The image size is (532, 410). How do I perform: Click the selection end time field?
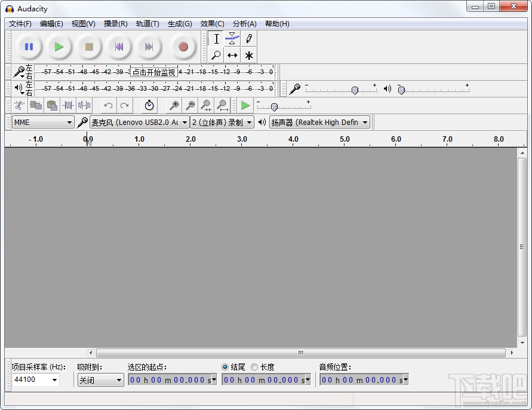(266, 380)
